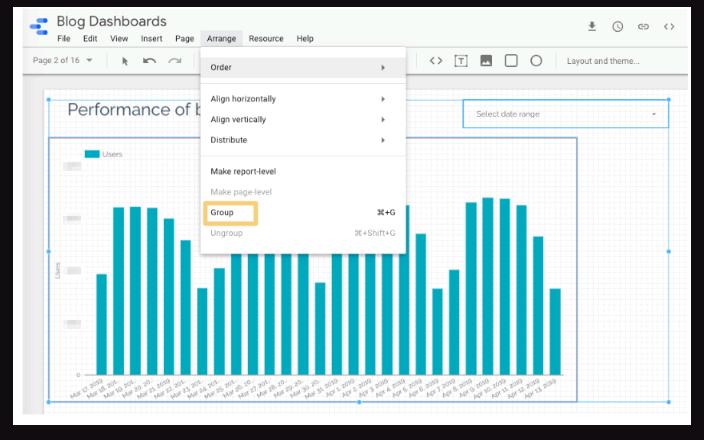This screenshot has height=440, width=704.
Task: Choose Ungroup in Arrange menu
Action: tap(303, 233)
